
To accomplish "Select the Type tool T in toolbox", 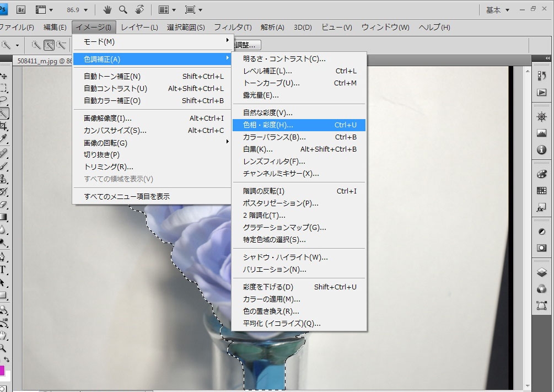I will 3,270.
